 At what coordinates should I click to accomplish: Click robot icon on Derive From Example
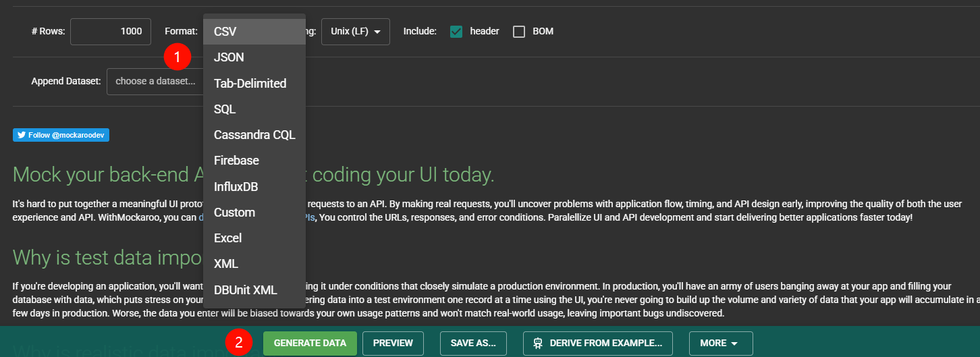click(538, 343)
